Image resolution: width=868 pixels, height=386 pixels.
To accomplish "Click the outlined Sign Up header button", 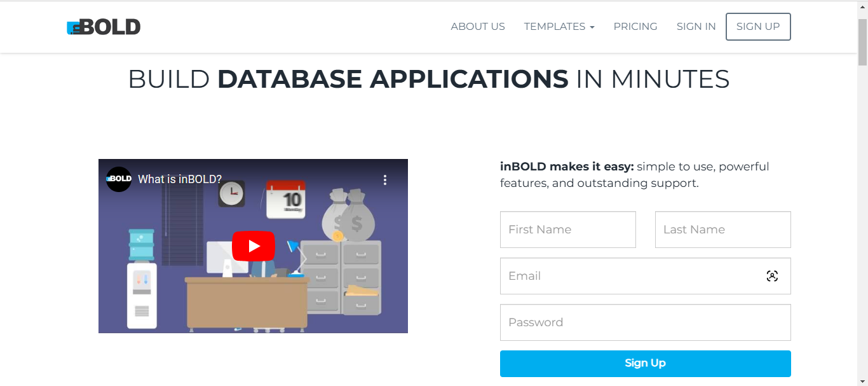I will coord(758,27).
